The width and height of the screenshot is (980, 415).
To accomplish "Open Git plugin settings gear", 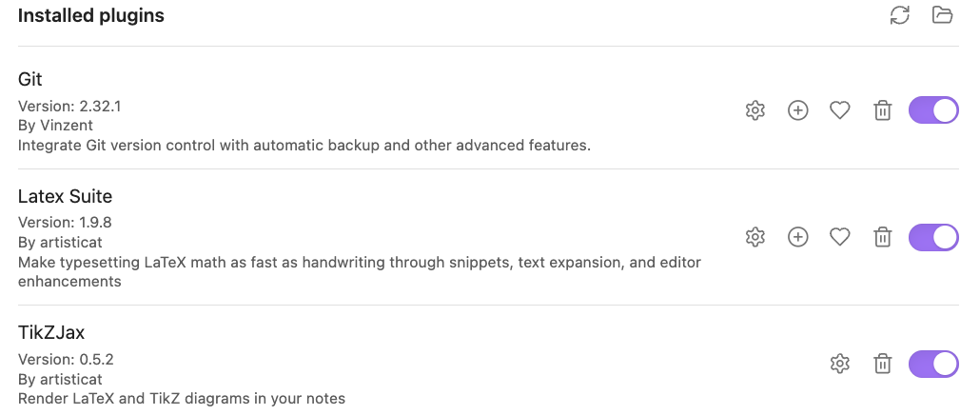I will [x=755, y=110].
